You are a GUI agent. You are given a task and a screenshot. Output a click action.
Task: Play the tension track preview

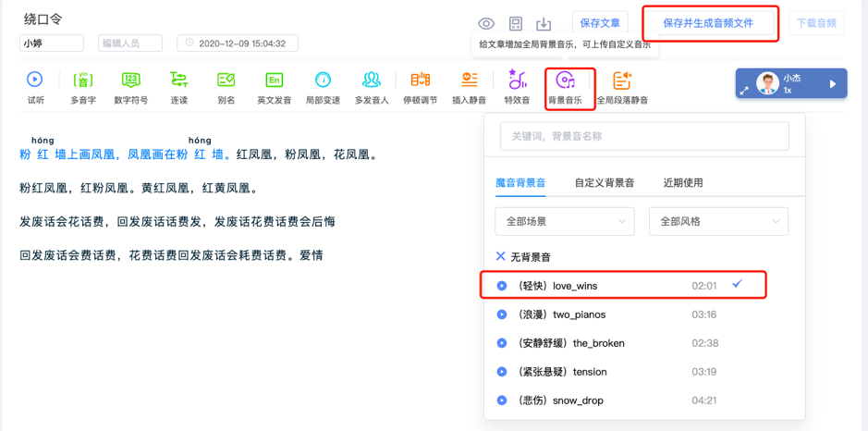(x=502, y=371)
